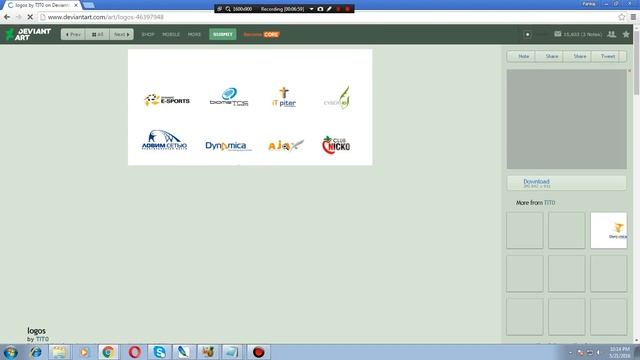Bookmark page with the star icon in address bar

621,17
